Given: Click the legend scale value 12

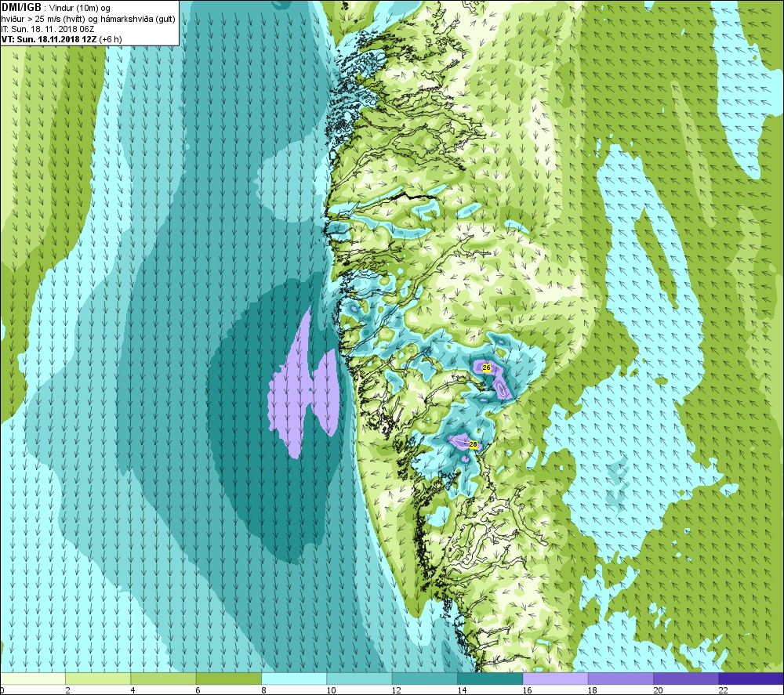Looking at the screenshot, I should [x=397, y=690].
